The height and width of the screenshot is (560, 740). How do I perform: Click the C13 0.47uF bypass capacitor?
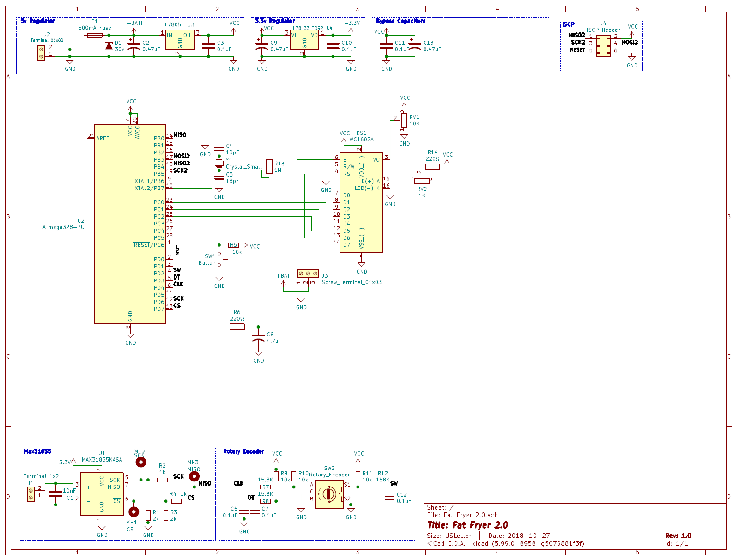pyautogui.click(x=415, y=46)
